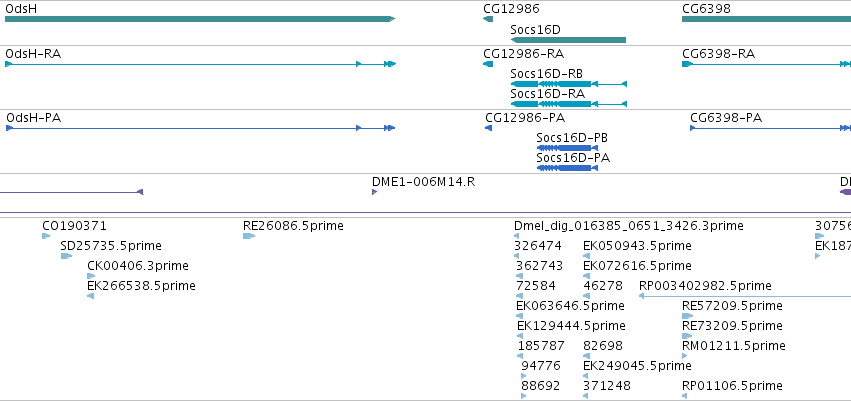Open the EK249045.5prime EST
The width and height of the screenshot is (851, 401).
click(x=587, y=376)
